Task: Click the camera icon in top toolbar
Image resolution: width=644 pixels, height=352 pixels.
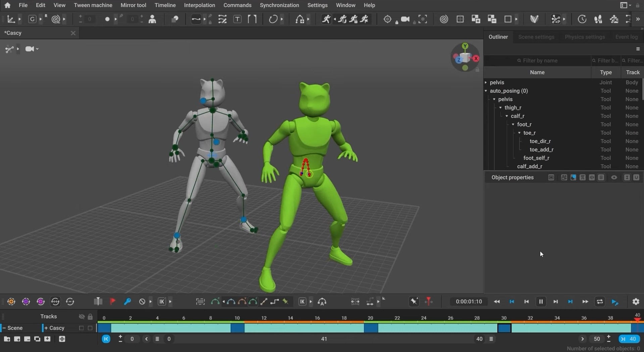Action: 405,19
